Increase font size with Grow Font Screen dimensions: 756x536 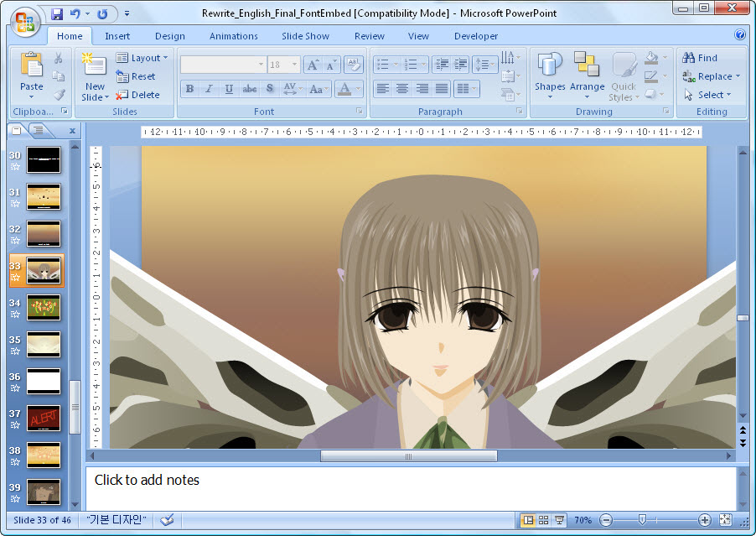(x=313, y=65)
